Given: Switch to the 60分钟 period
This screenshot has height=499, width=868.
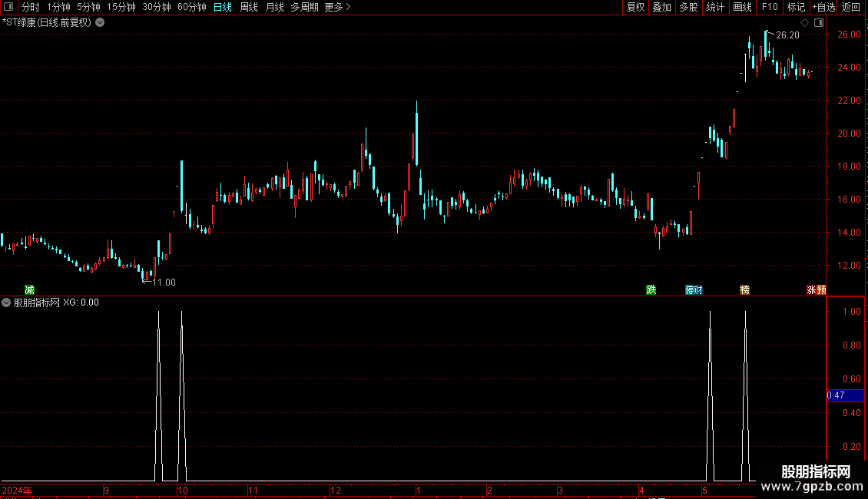Looking at the screenshot, I should tap(191, 7).
